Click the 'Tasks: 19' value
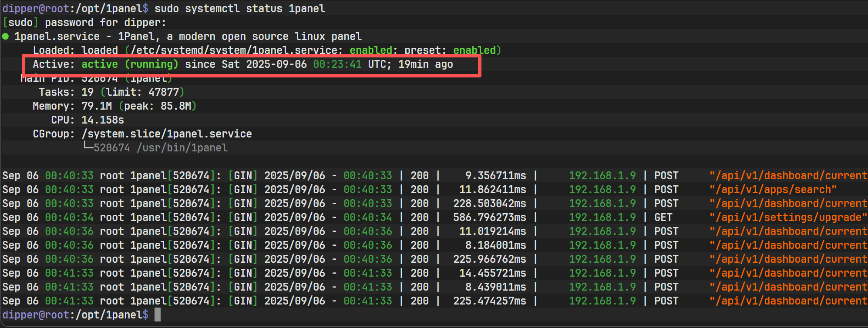The width and height of the screenshot is (868, 328). 66,92
